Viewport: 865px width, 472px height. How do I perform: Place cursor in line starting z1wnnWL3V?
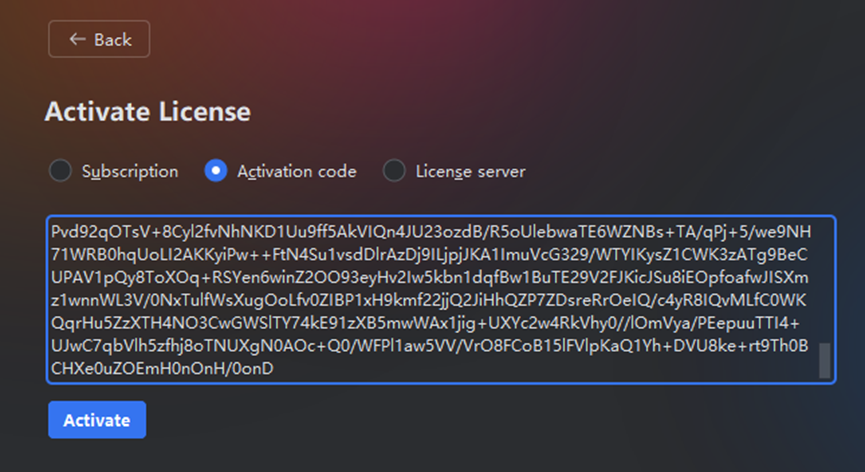click(429, 300)
